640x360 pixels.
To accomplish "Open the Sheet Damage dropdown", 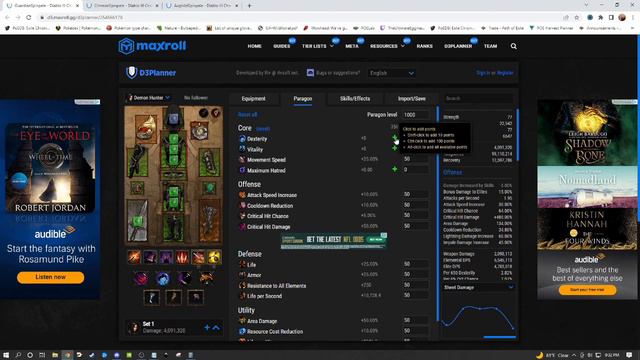I will (478, 287).
